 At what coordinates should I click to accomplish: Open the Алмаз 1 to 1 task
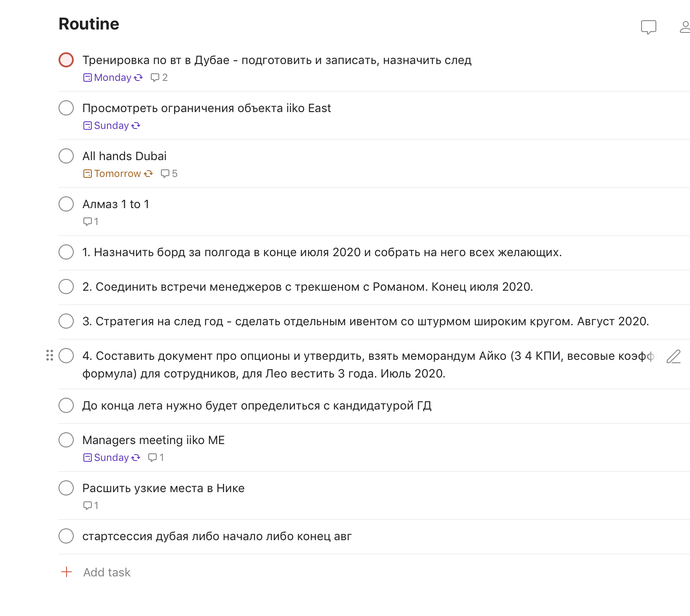[x=116, y=204]
